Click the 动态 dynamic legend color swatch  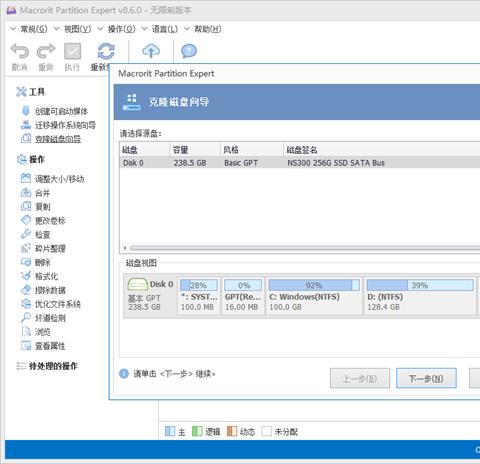[x=232, y=431]
